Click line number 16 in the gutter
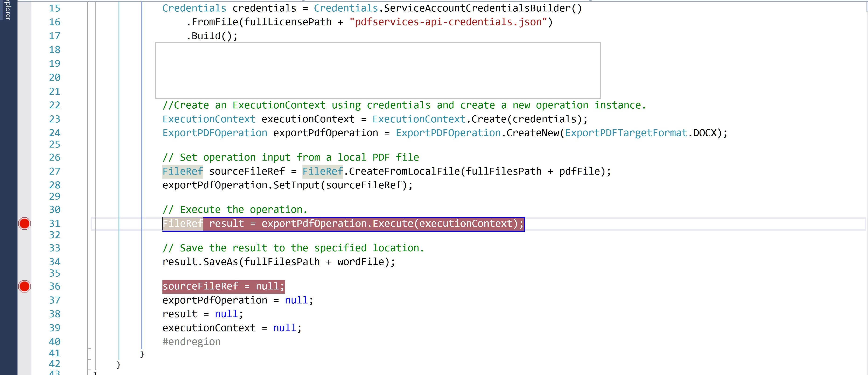Viewport: 868px width, 375px height. (x=55, y=22)
